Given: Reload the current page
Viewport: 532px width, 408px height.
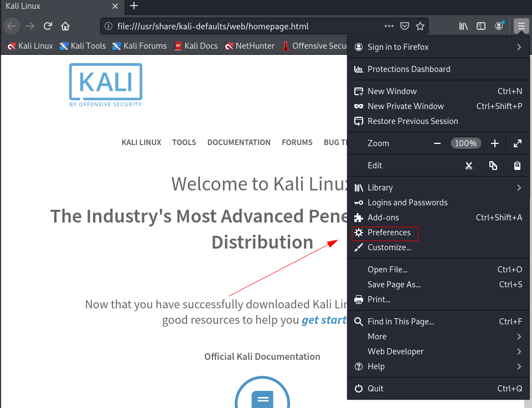Looking at the screenshot, I should pos(48,25).
